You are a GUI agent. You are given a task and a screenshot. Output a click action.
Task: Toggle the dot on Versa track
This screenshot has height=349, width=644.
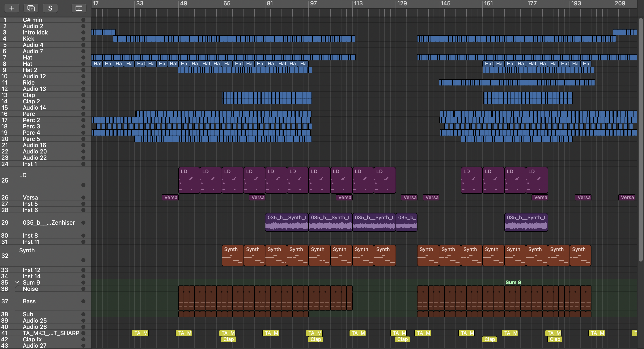click(x=83, y=197)
